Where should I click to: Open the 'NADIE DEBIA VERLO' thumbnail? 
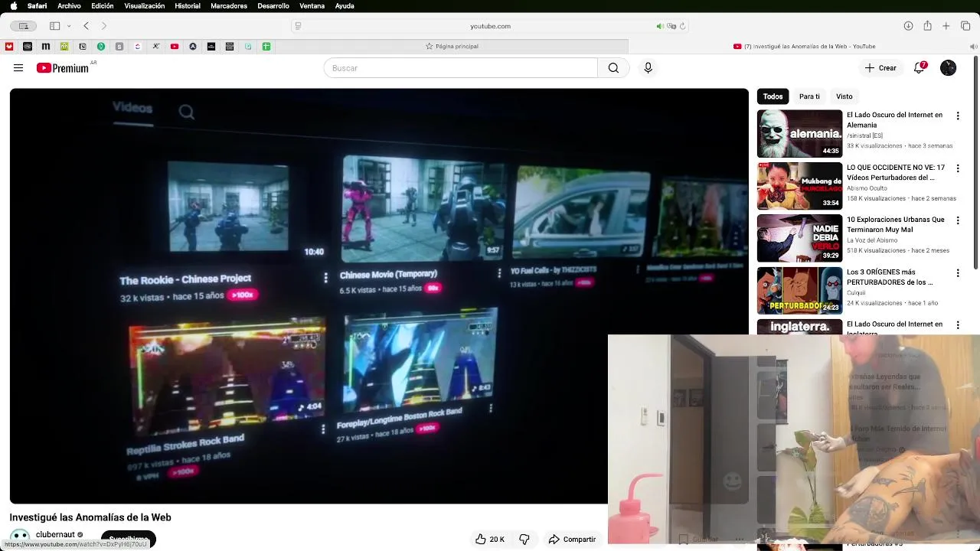tap(799, 238)
